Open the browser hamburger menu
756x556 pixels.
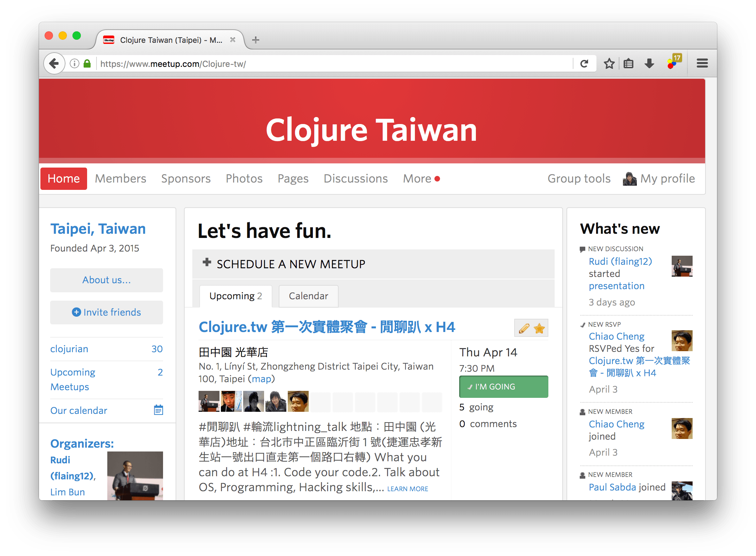coord(702,63)
